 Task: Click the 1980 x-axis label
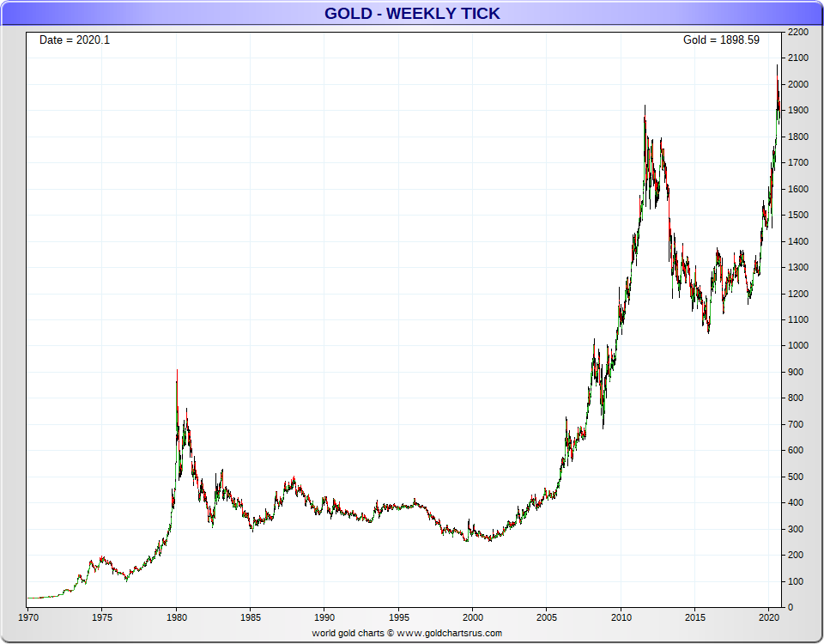click(177, 617)
